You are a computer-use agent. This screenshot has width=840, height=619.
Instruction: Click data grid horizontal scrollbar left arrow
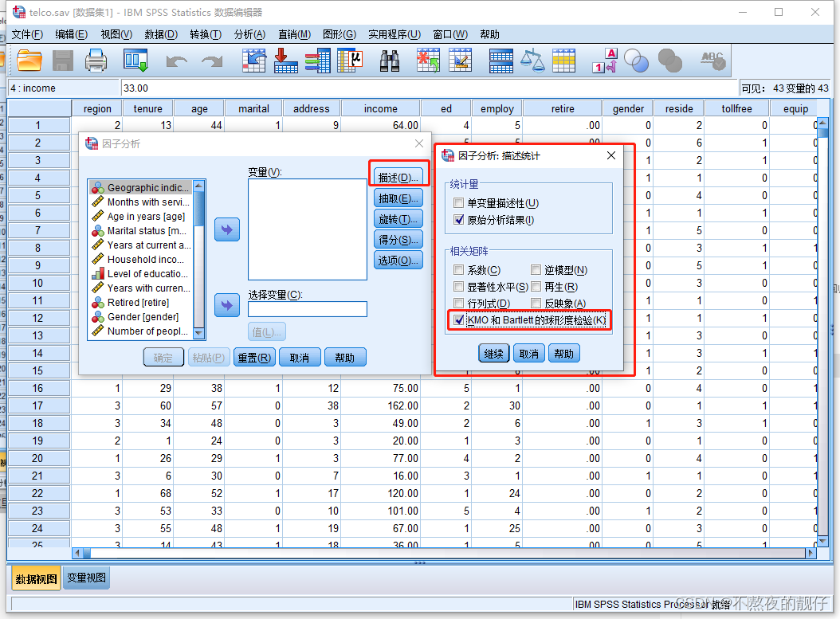pos(77,553)
